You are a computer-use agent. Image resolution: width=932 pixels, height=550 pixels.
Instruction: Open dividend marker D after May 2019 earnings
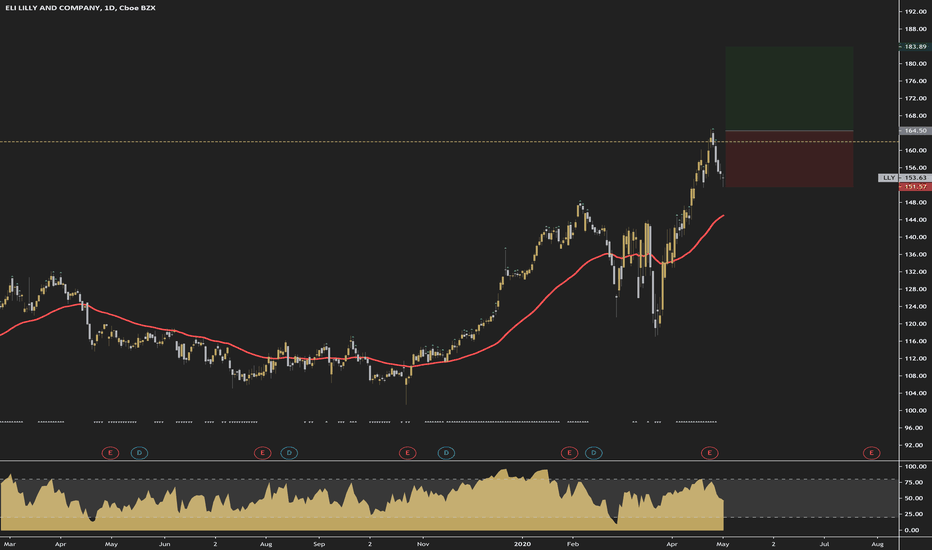[x=139, y=453]
